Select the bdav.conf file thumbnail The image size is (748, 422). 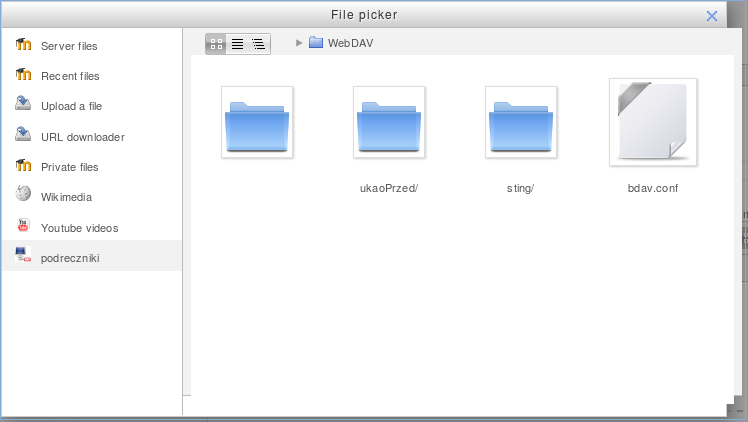(653, 122)
